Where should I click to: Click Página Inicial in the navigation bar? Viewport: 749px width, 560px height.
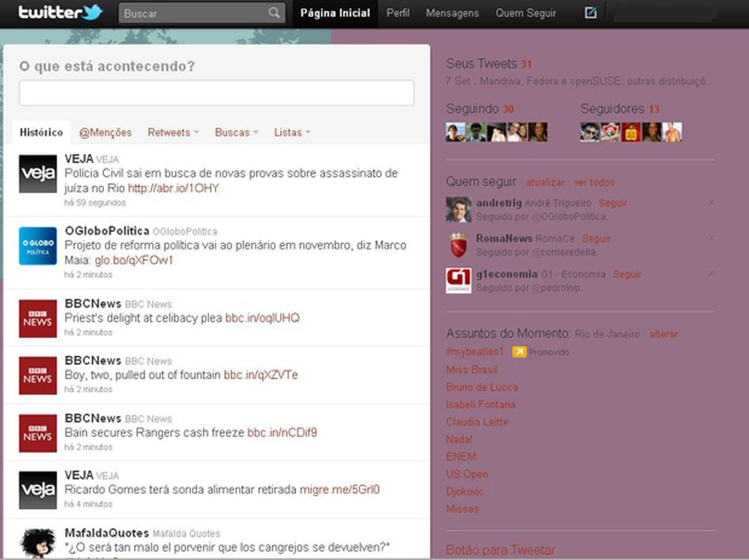(334, 13)
